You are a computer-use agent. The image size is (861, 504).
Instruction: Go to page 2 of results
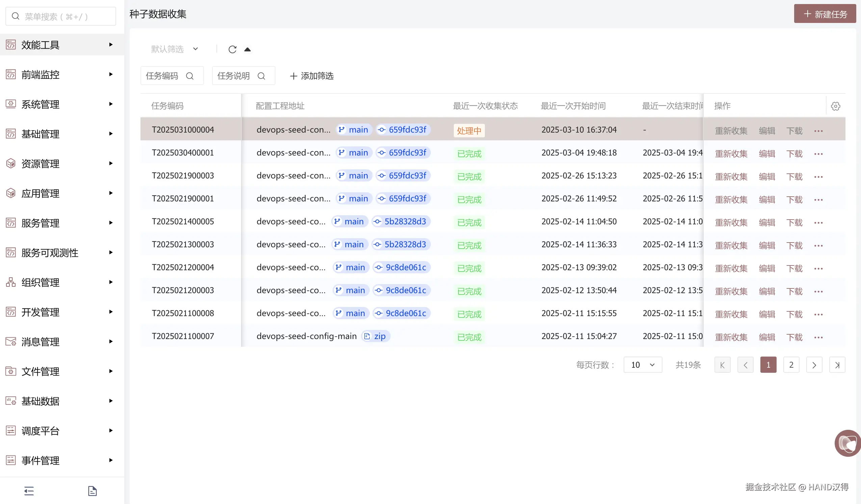pyautogui.click(x=791, y=365)
